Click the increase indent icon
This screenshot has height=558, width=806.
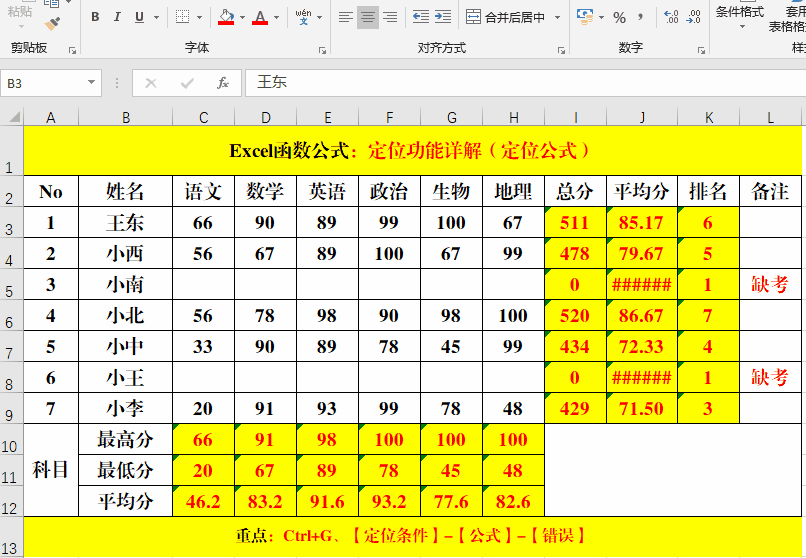(443, 17)
